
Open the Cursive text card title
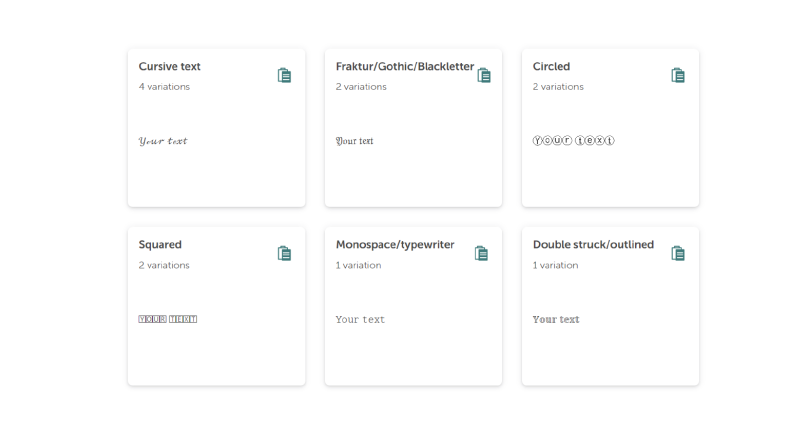[x=169, y=66]
